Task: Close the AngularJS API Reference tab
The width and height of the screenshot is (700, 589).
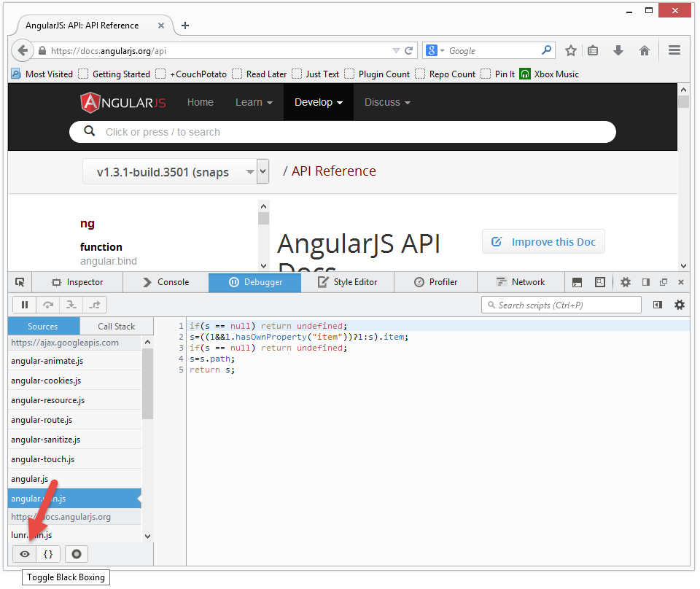Action: [x=161, y=26]
